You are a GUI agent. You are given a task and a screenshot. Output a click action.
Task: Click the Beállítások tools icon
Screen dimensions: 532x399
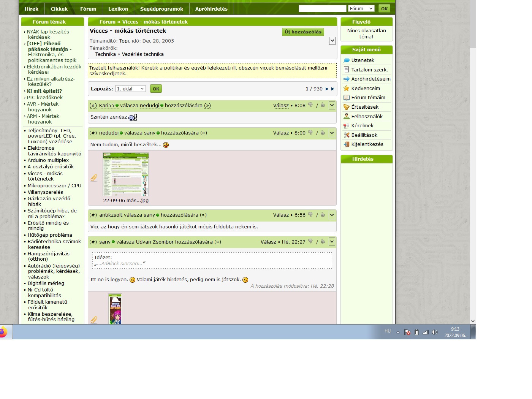347,135
